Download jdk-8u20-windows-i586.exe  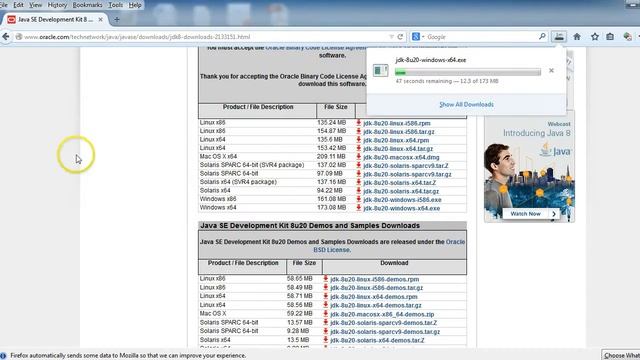click(x=402, y=200)
